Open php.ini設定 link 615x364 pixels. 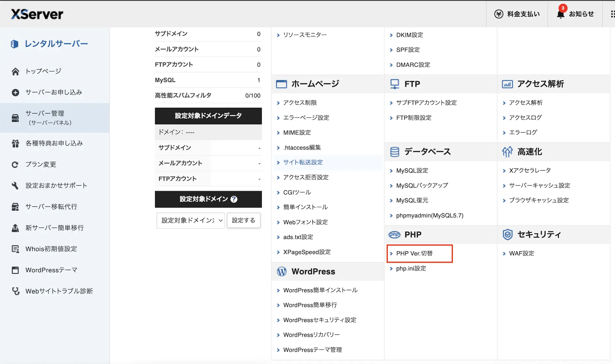click(x=411, y=268)
